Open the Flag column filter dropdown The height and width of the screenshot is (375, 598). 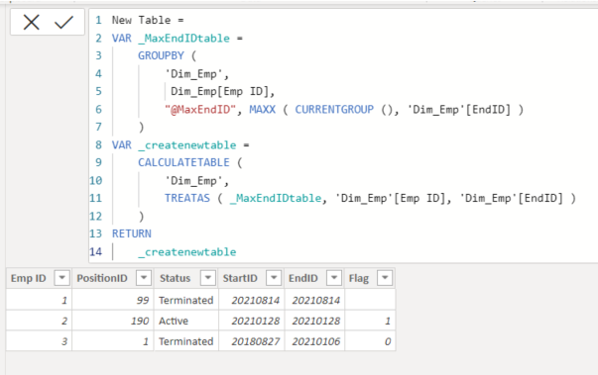(385, 278)
